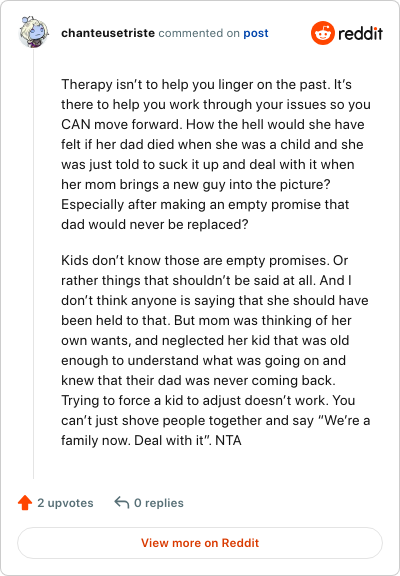Open the "0 replies" label
This screenshot has height=576, width=400.
click(159, 503)
